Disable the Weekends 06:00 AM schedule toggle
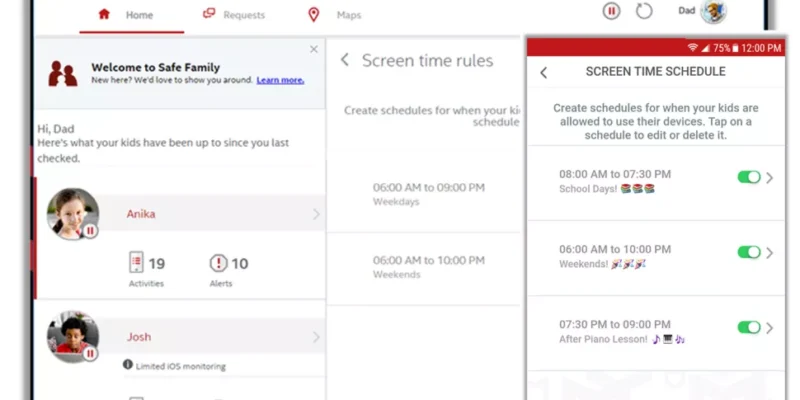 pos(748,252)
